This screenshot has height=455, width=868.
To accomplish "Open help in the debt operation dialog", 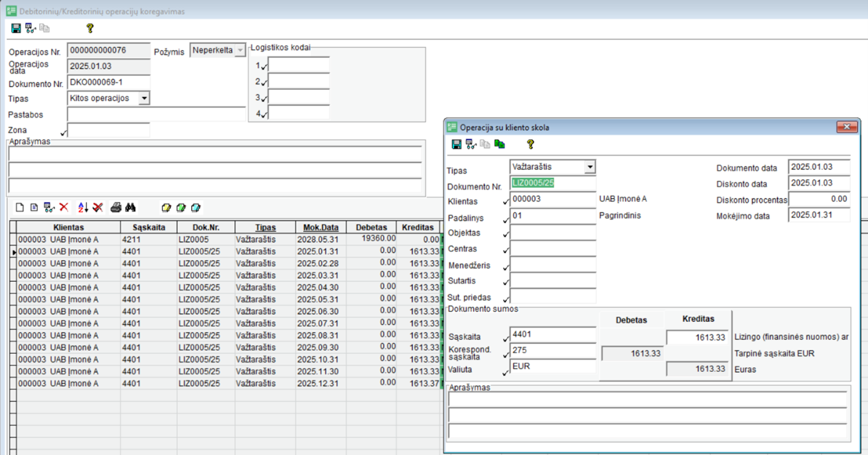I will pos(531,144).
